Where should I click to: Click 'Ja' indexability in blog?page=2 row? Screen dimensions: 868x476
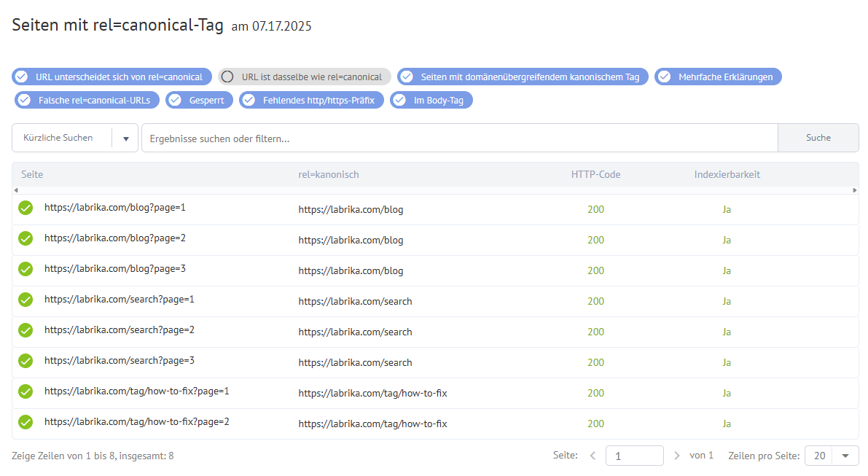coord(727,241)
